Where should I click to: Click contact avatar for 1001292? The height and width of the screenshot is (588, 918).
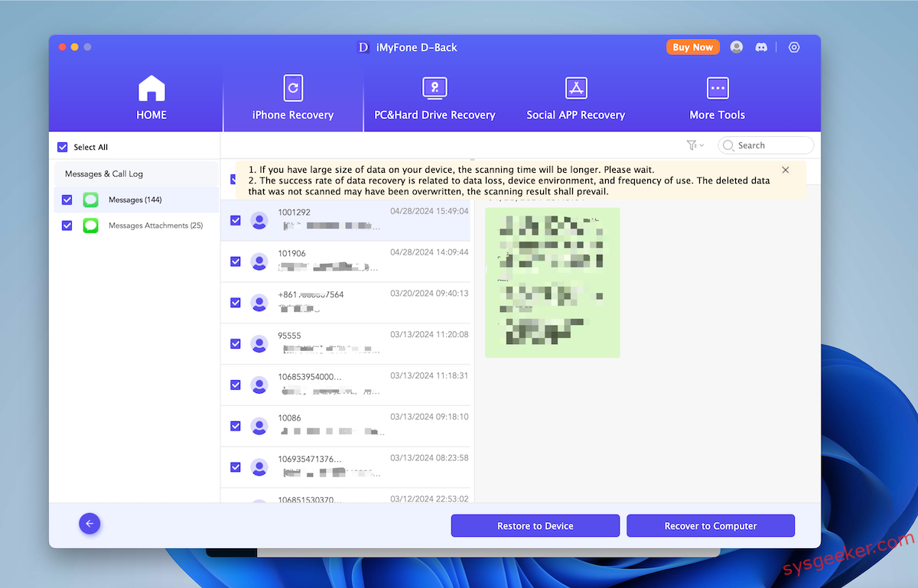click(x=259, y=220)
